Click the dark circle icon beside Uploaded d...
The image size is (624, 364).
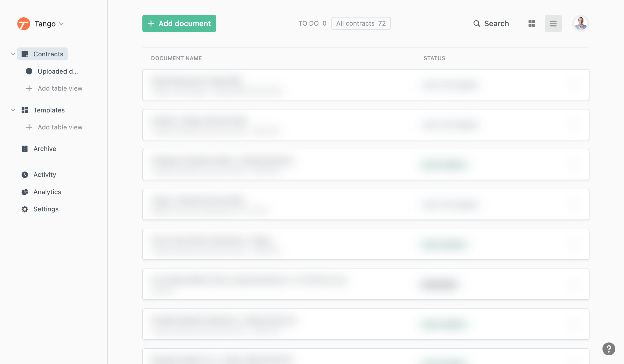coord(29,71)
